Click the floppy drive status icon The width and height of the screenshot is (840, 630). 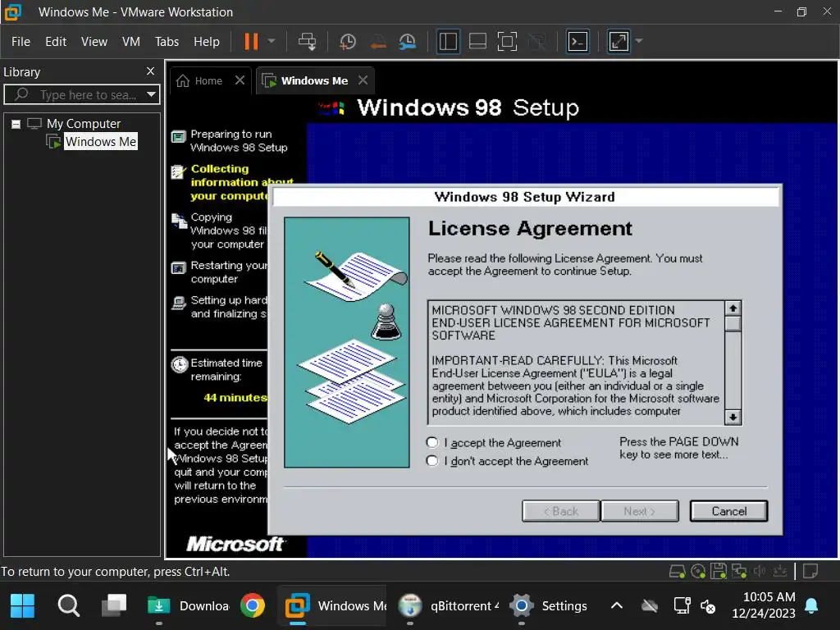(x=719, y=572)
